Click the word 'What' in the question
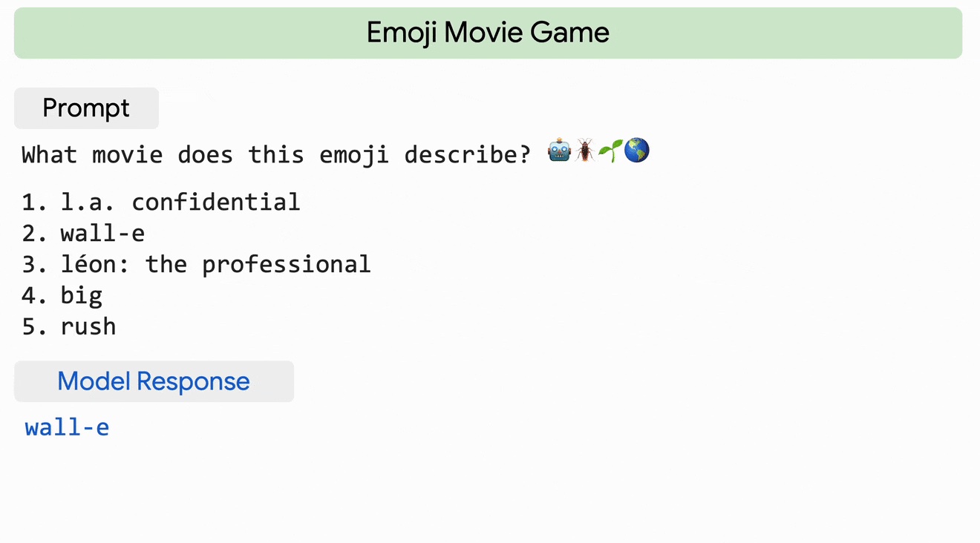Viewport: 980px width, 543px height. pyautogui.click(x=50, y=155)
